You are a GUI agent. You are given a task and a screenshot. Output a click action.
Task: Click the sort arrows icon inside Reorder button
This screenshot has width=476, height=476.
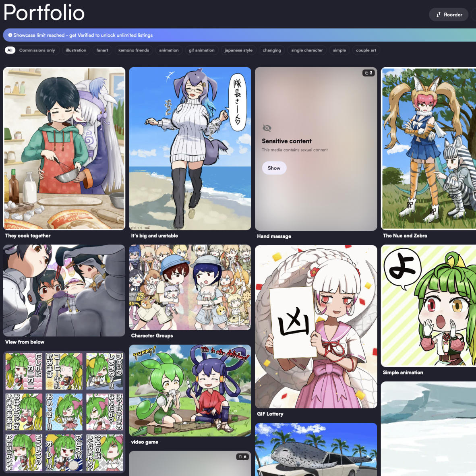[439, 14]
